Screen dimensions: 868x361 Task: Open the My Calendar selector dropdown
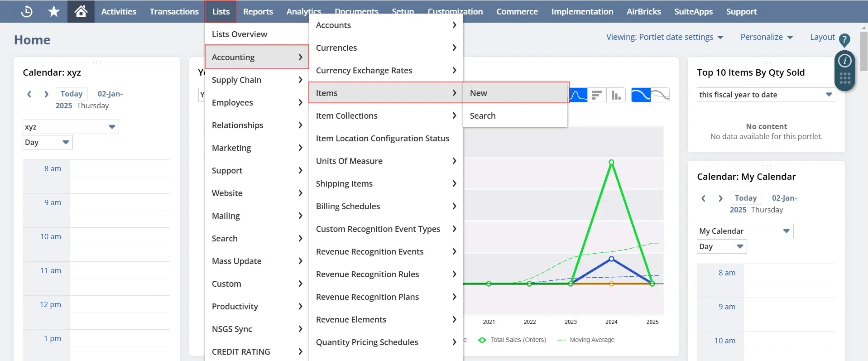(x=745, y=231)
